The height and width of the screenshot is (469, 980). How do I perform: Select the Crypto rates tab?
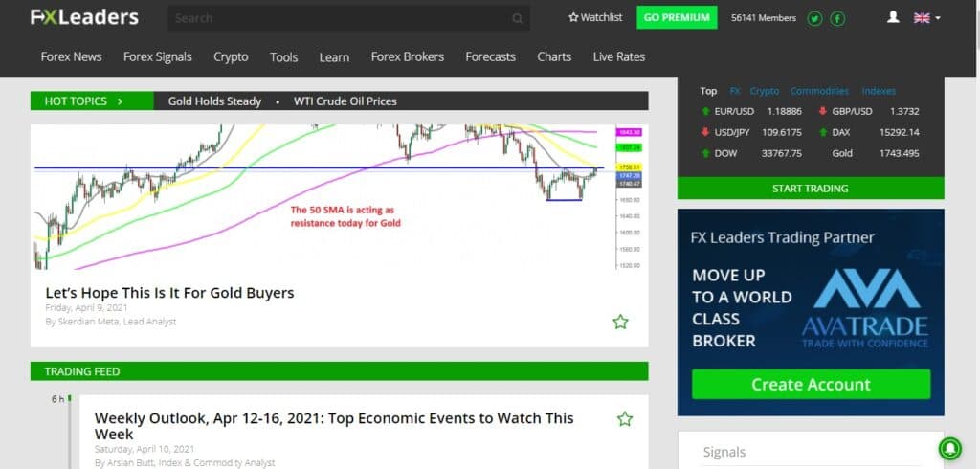tap(765, 91)
